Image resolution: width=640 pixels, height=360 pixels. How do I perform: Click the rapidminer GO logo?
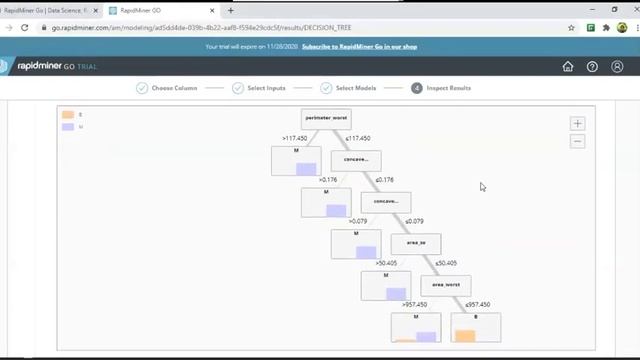pyautogui.click(x=49, y=66)
